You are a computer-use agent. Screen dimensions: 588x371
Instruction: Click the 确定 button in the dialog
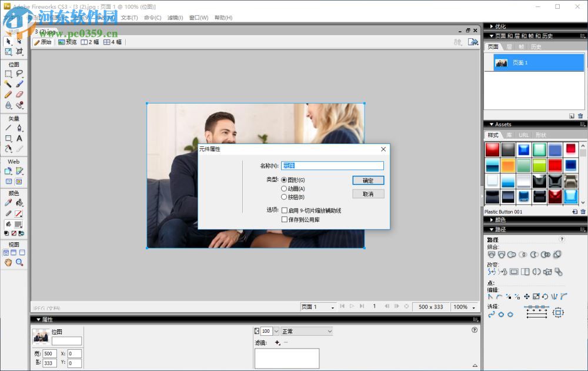pos(368,180)
